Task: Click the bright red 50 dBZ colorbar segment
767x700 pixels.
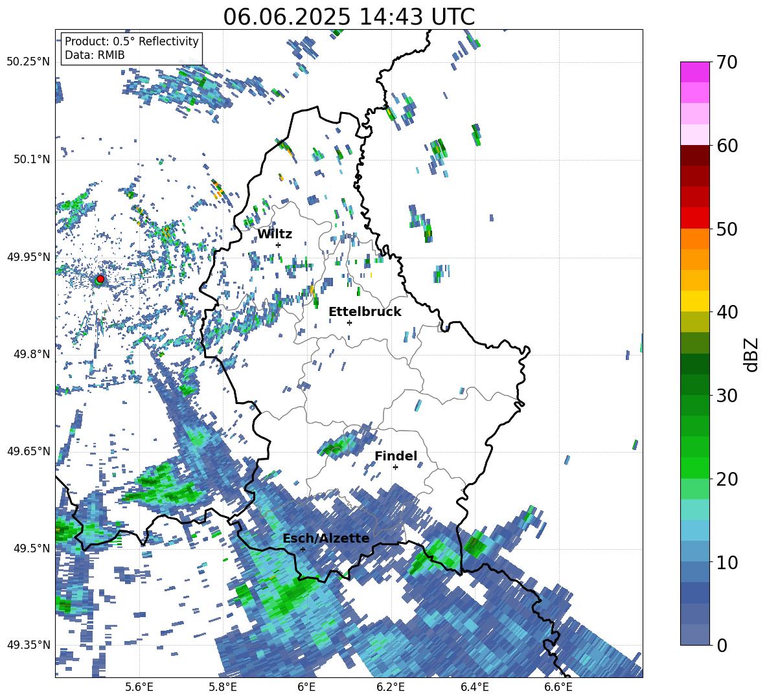Action: coord(694,218)
